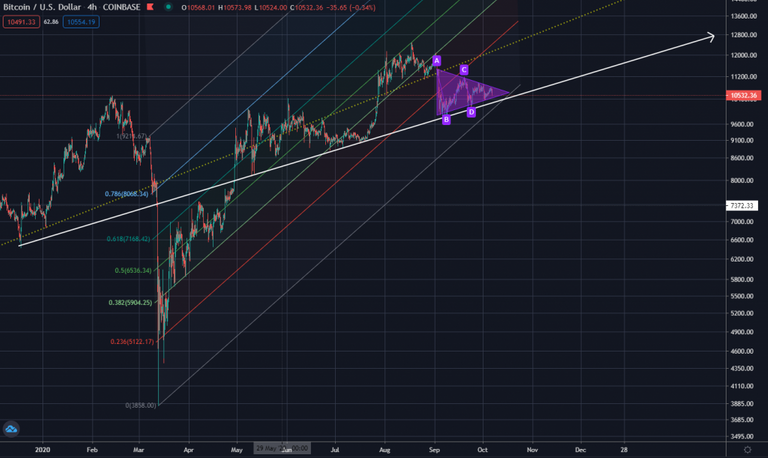
Task: Click the close value C10532.36
Action: click(306, 7)
